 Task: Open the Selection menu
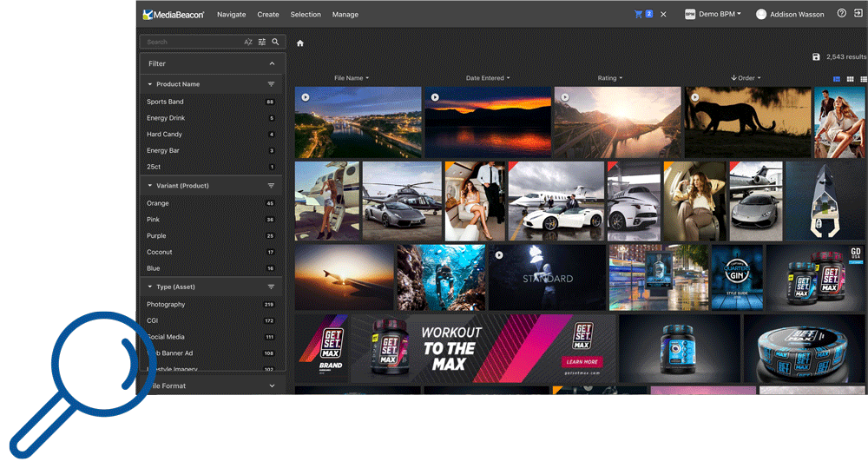(x=306, y=15)
